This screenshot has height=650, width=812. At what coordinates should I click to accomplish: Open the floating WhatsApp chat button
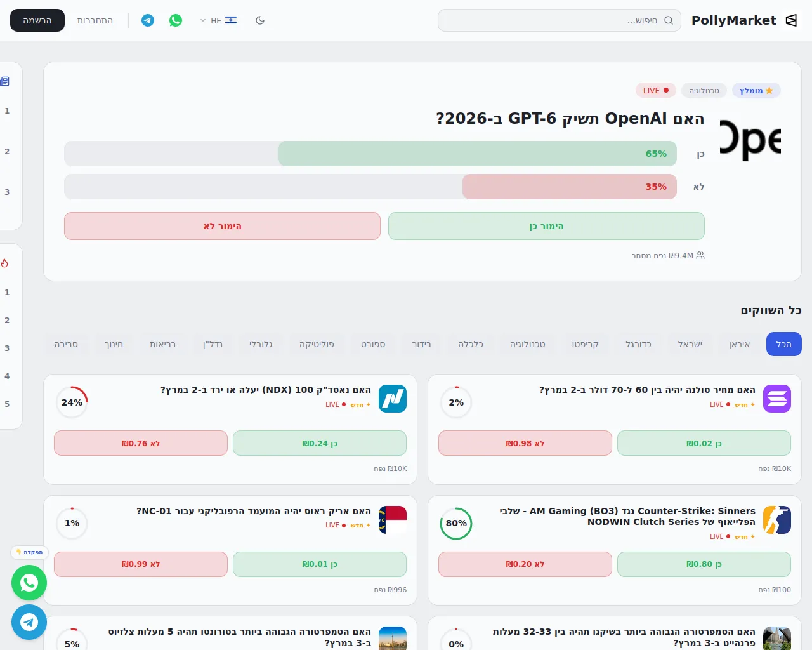[x=29, y=583]
